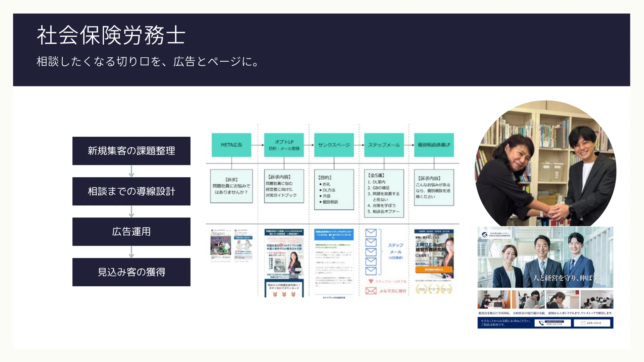Open the opt-in landing page mockup thumbnail

(284, 263)
